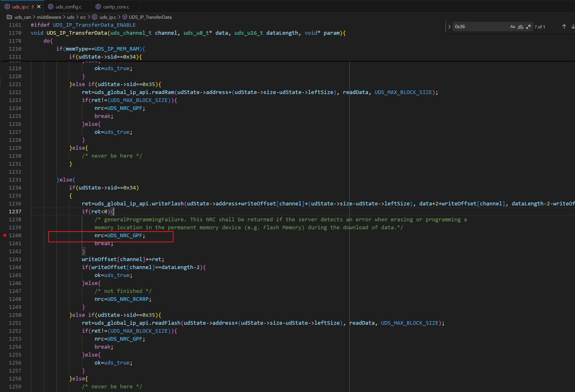Select line number 1233 in gutter
Viewport: 575px width, 392px height.
click(x=15, y=180)
